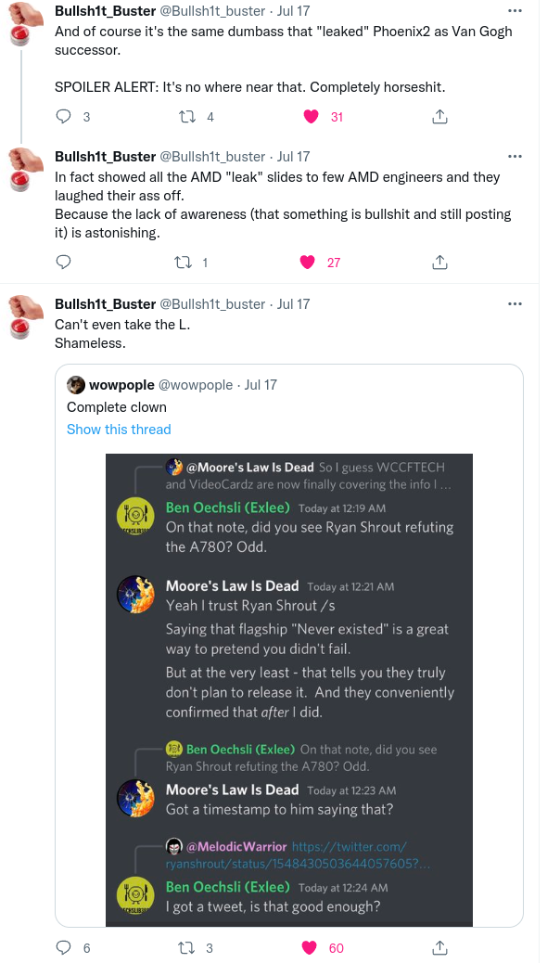
Task: Share the Phoenix2 leak tweet
Action: click(x=440, y=117)
